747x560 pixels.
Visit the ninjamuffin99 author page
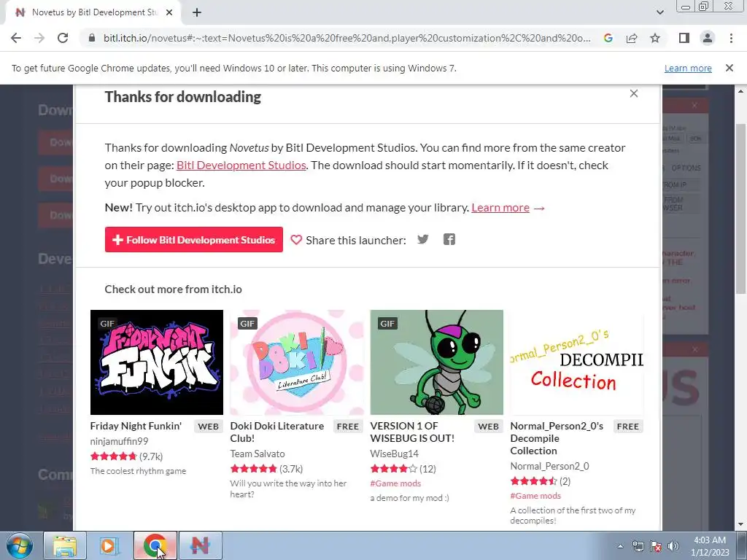point(119,441)
